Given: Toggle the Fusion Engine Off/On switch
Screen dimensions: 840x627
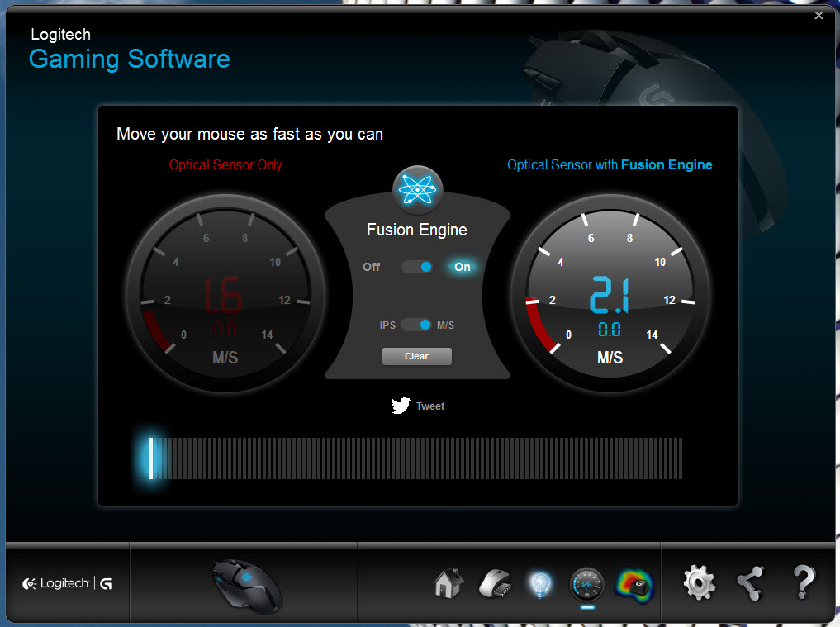Looking at the screenshot, I should coord(417,267).
